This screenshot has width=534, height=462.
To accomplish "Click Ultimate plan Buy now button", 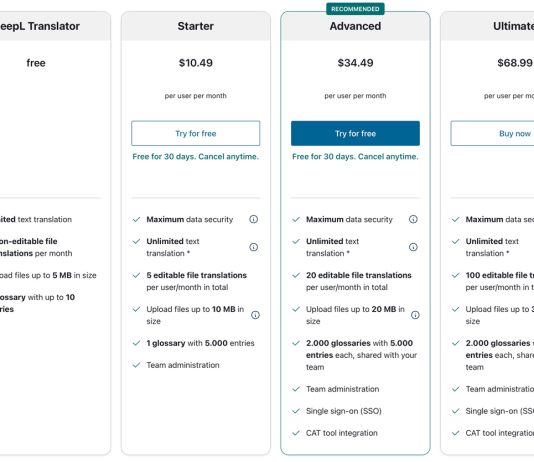I will point(492,133).
